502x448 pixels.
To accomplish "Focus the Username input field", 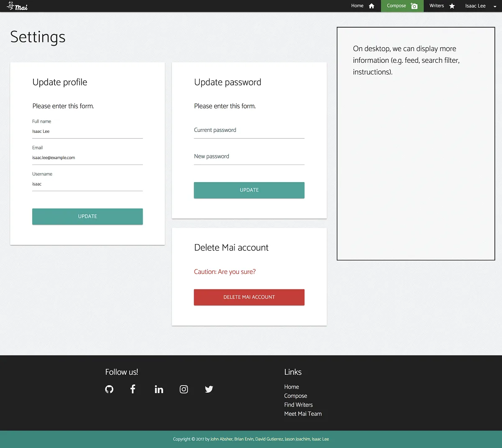I will coord(87,184).
